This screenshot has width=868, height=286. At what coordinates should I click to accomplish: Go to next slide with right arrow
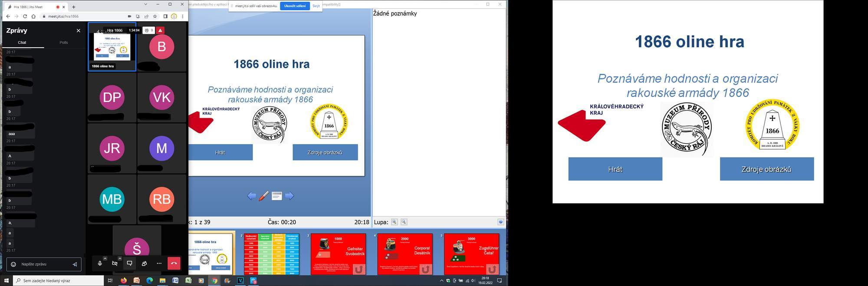[289, 196]
